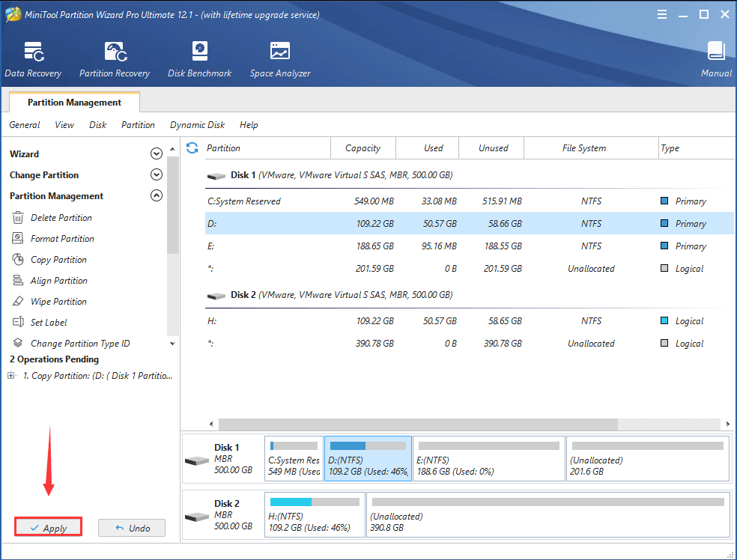The width and height of the screenshot is (737, 560).
Task: Refresh the partition list
Action: coord(192,148)
